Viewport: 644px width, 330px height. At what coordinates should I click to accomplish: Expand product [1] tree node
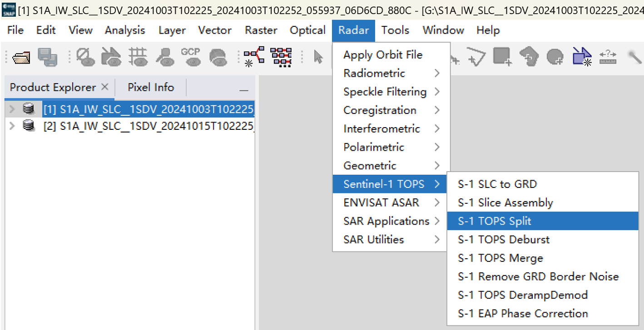[x=12, y=109]
